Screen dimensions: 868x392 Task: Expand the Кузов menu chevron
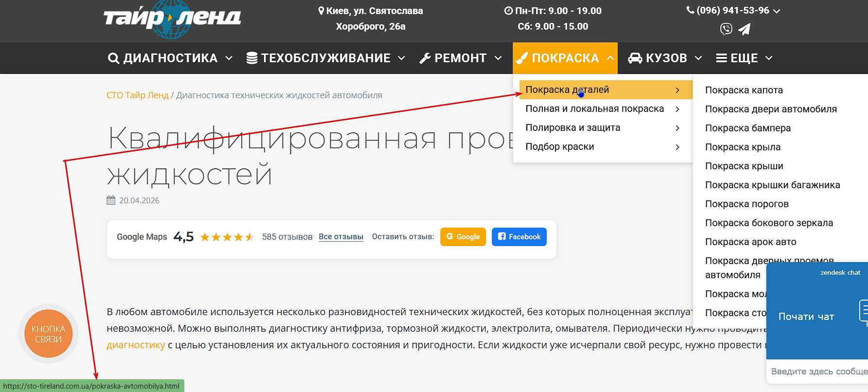coord(698,58)
